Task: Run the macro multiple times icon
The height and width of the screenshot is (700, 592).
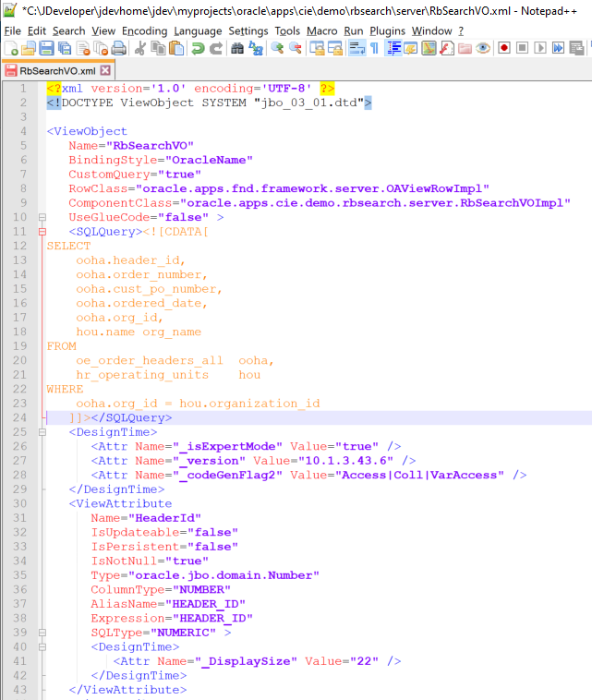Action: point(558,48)
